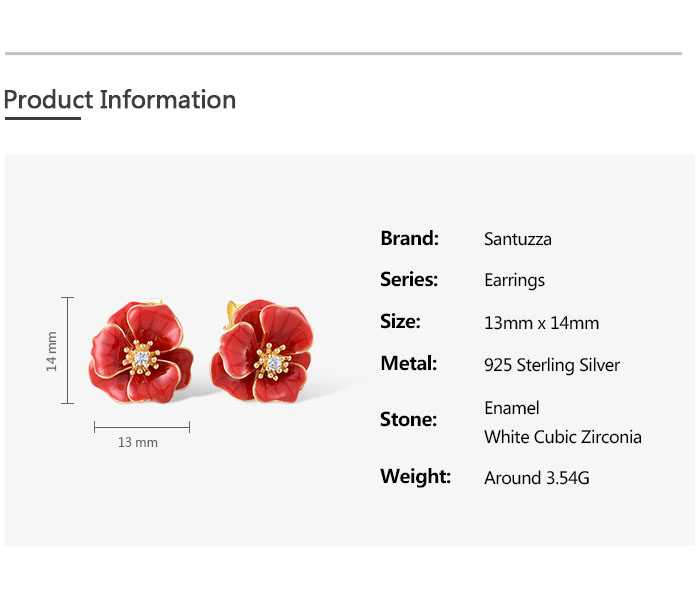Click the Santuzza brand name

517,239
